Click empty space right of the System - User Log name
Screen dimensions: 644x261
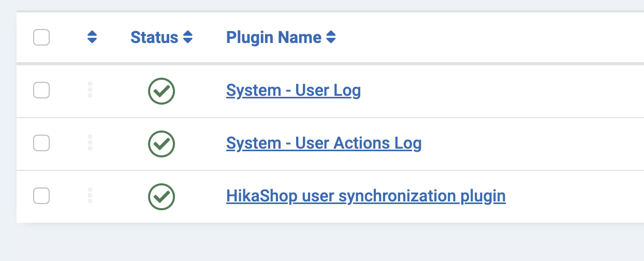point(492,91)
